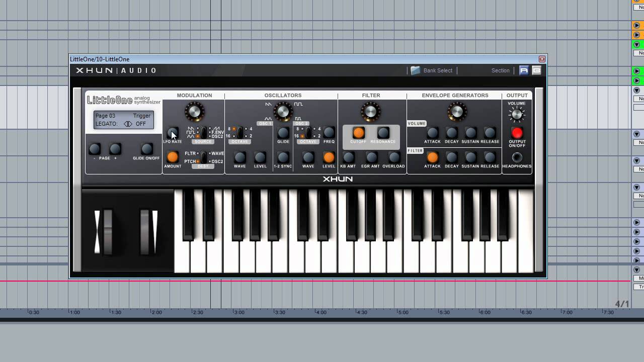Close the LittleOne plugin window
The width and height of the screenshot is (644, 362).
542,59
